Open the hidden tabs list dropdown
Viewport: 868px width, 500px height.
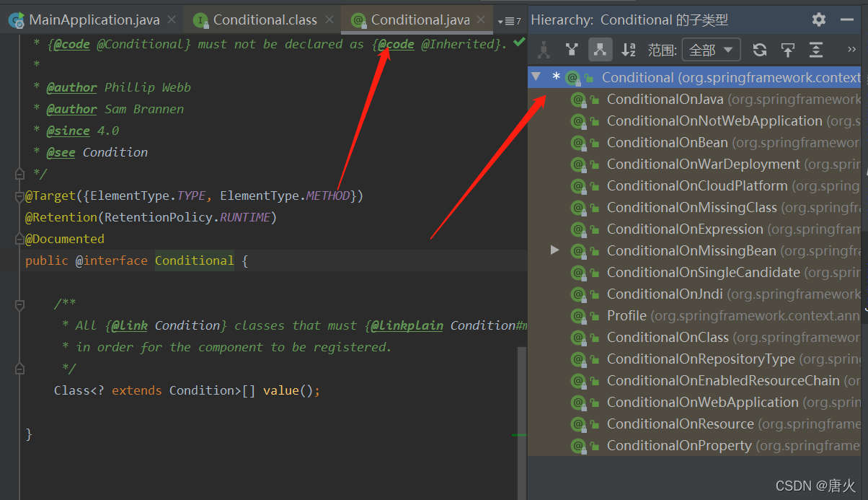(x=509, y=21)
